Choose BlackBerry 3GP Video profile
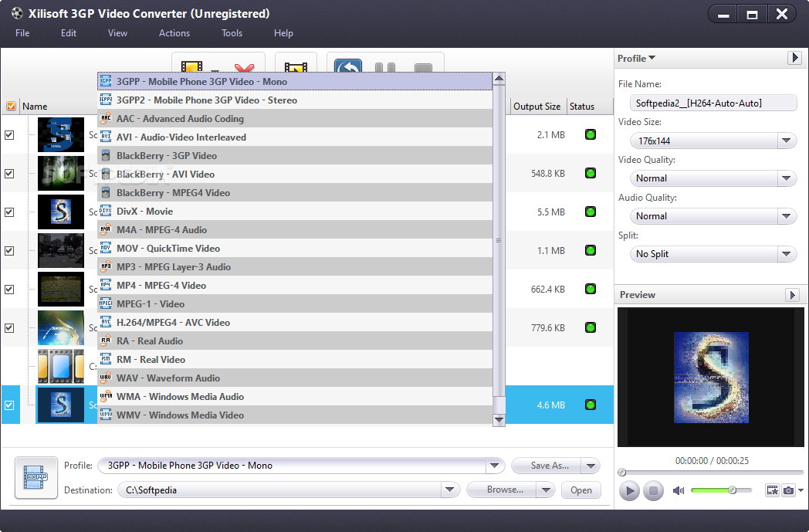The width and height of the screenshot is (809, 532). click(x=295, y=156)
